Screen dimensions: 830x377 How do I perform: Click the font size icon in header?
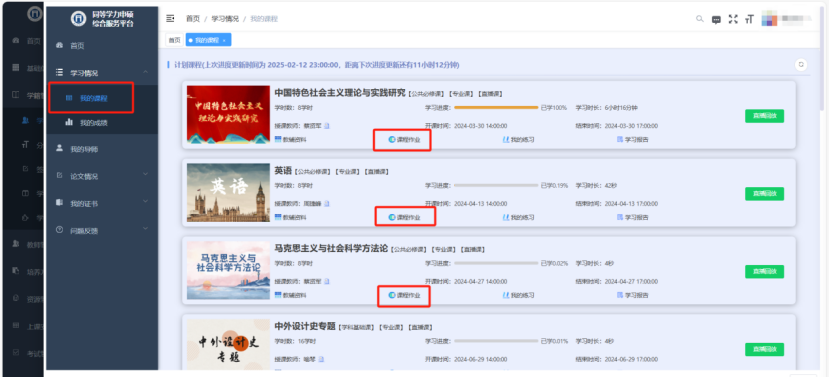coord(749,20)
